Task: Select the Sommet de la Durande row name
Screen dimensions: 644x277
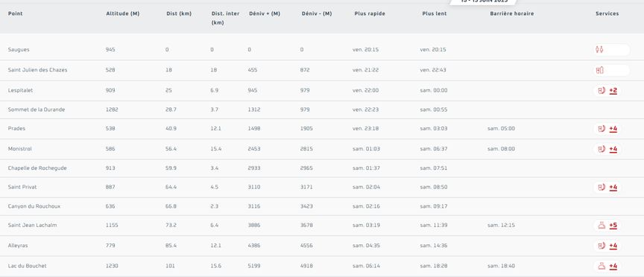Action: coord(37,109)
